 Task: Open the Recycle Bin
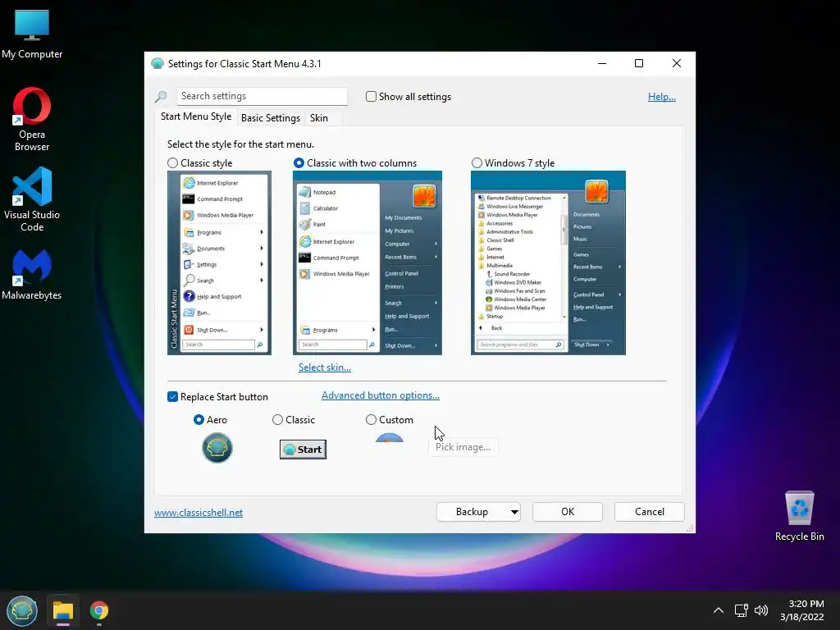pyautogui.click(x=799, y=515)
